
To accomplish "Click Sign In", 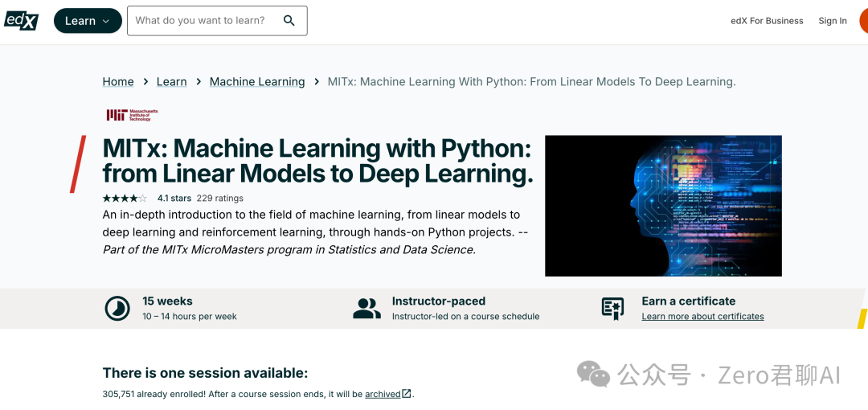I will click(833, 21).
